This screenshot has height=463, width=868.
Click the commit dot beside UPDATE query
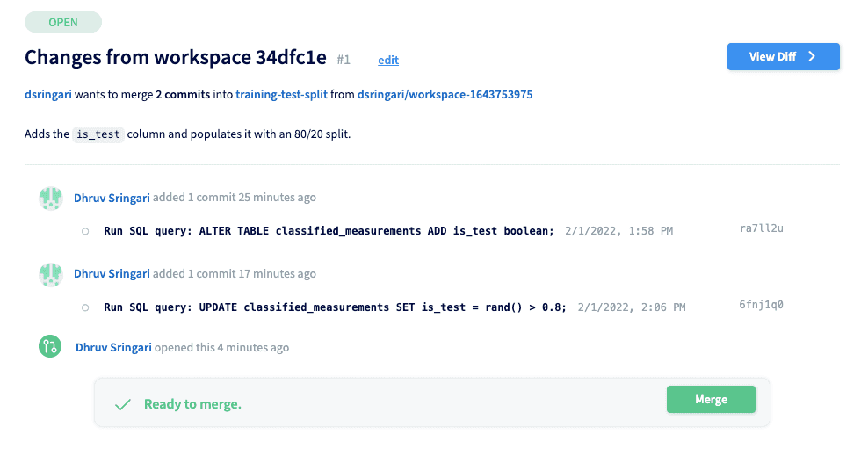point(85,307)
